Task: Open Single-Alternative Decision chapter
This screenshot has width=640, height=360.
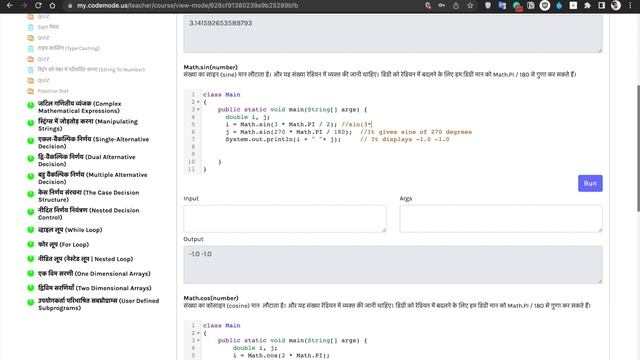Action: pos(93,142)
